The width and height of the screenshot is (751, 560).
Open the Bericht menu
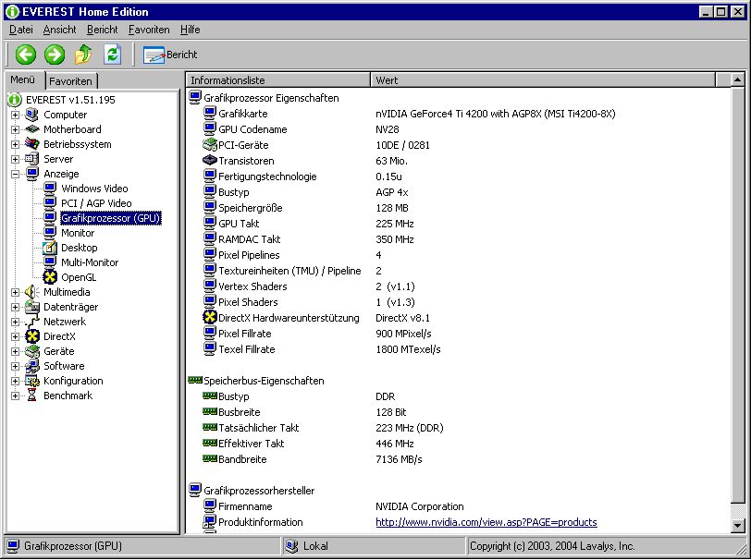(102, 30)
